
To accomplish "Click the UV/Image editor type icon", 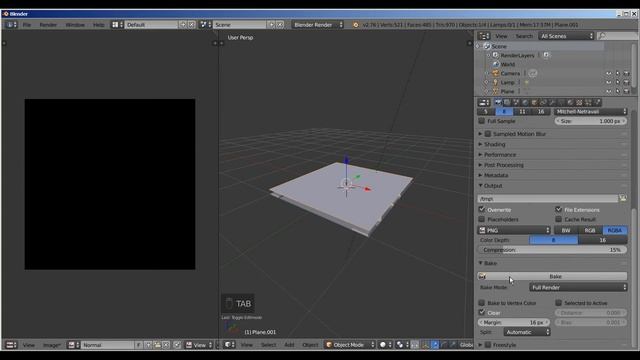I will [11, 345].
